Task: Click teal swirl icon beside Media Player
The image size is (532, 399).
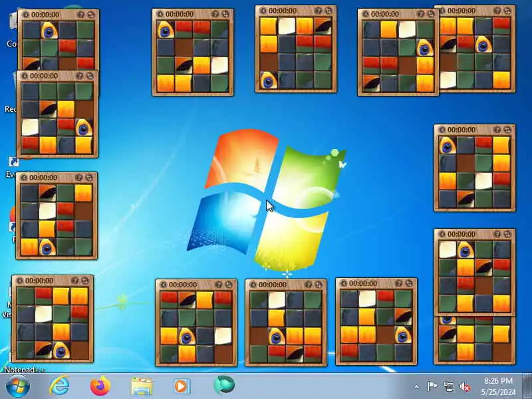Action: coord(224,385)
